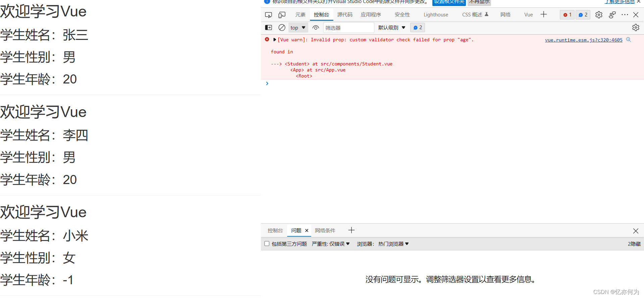Click the 2隐藏 hidden issues label
Viewport: 644px width, 298px height.
coord(634,244)
